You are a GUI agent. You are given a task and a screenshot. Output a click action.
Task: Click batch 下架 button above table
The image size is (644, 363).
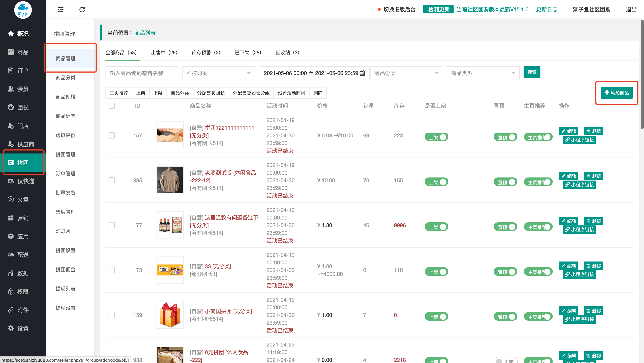click(158, 93)
